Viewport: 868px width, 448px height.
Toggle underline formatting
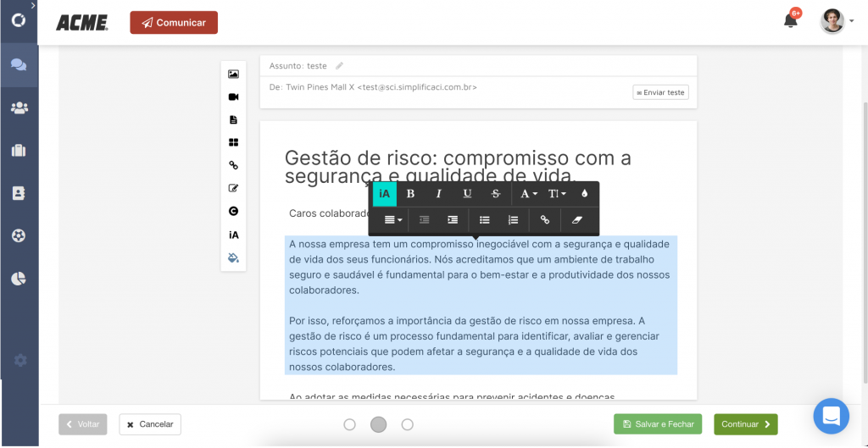coord(467,194)
